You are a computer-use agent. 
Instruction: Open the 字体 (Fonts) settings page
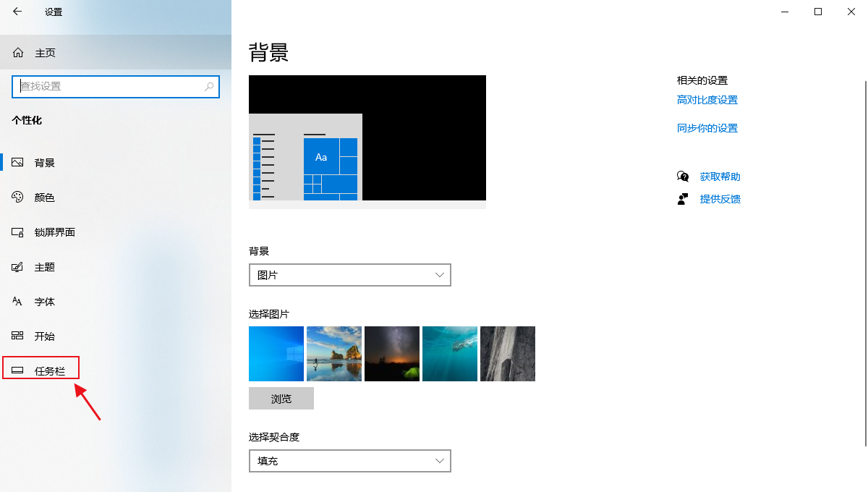[18, 301]
